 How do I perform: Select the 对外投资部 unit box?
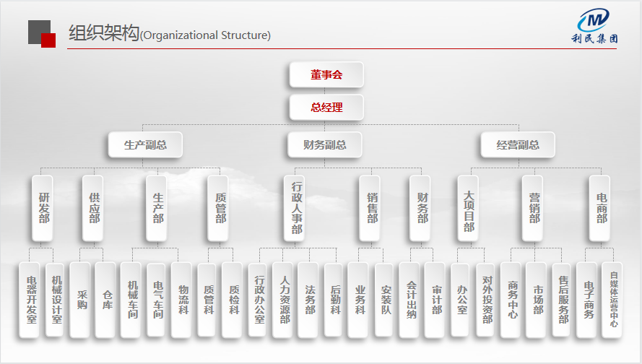pos(487,299)
